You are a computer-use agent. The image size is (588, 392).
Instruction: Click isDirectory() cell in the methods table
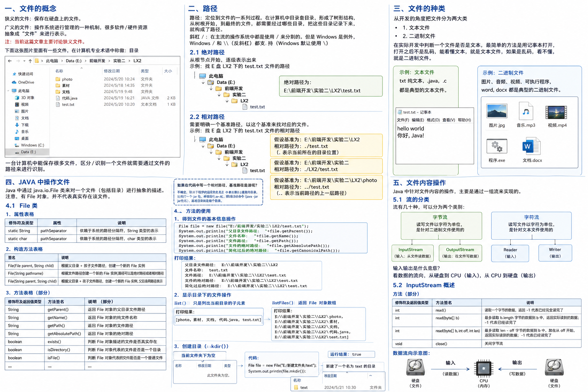pyautogui.click(x=64, y=350)
